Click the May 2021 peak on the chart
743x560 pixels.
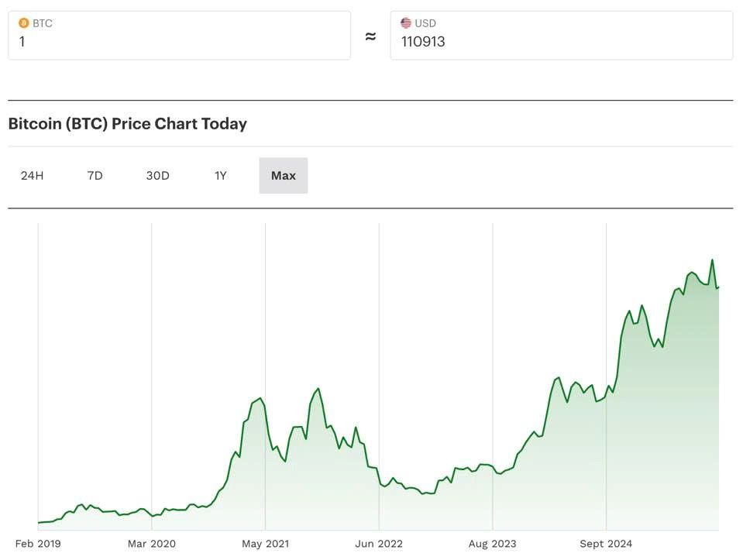pos(260,399)
